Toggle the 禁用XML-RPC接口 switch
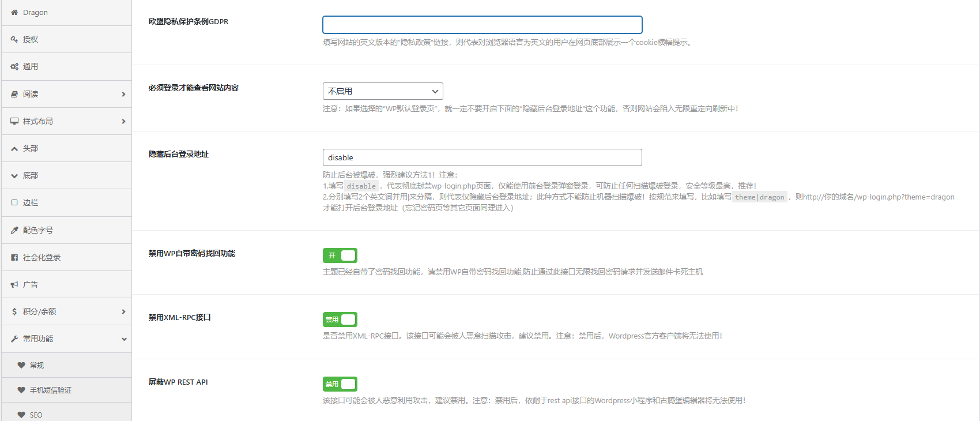The width and height of the screenshot is (980, 421). click(x=340, y=319)
